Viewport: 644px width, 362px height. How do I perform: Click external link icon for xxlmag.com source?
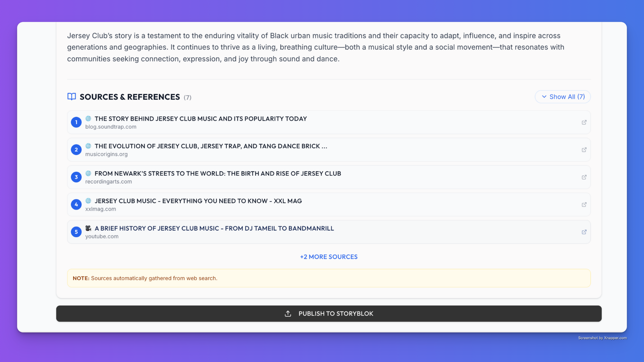coord(584,204)
